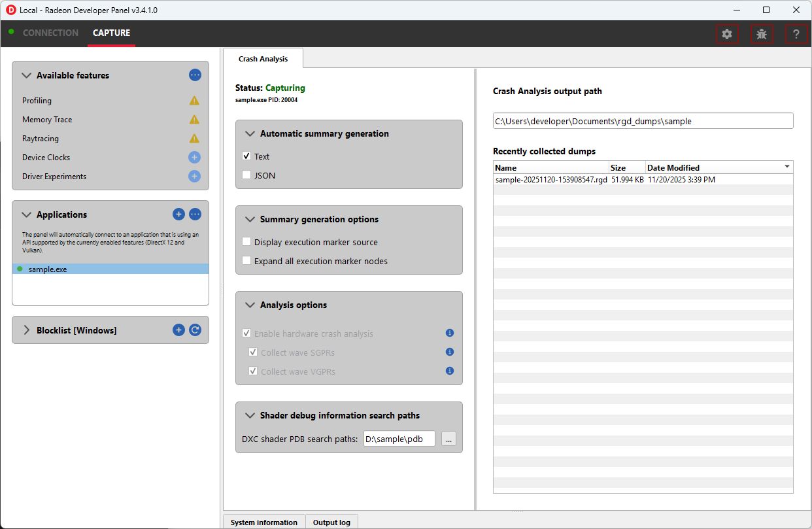Collapse the Analysis options section
Screen dimensions: 812x529
(250, 305)
